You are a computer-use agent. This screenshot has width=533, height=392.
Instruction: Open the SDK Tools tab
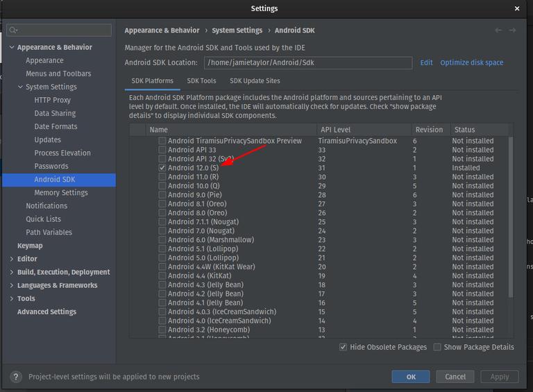point(201,81)
